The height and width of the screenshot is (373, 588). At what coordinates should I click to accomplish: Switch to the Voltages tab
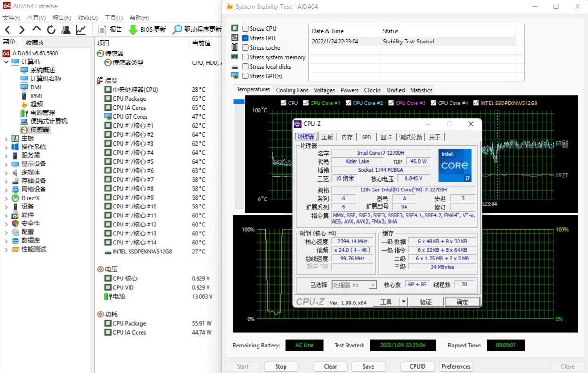tap(324, 90)
